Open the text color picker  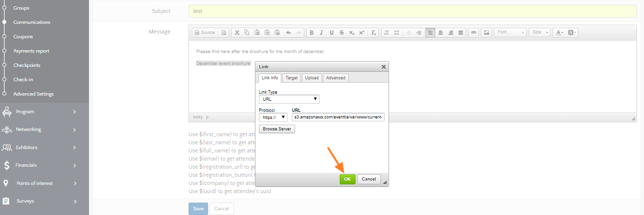tap(559, 32)
